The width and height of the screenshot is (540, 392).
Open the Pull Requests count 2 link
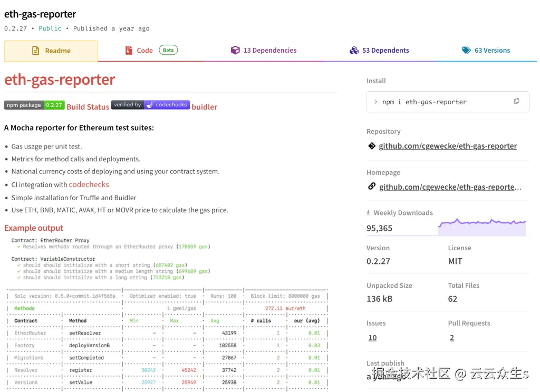coord(451,338)
